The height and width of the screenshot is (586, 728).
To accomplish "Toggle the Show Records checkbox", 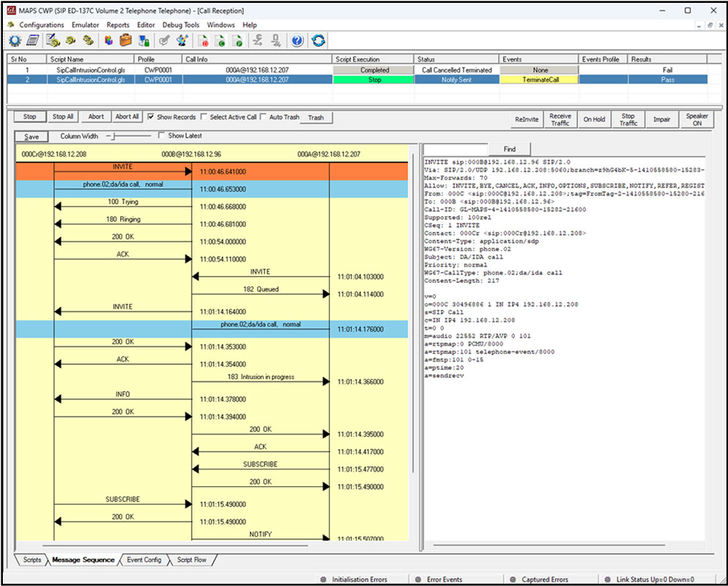I will tap(150, 116).
